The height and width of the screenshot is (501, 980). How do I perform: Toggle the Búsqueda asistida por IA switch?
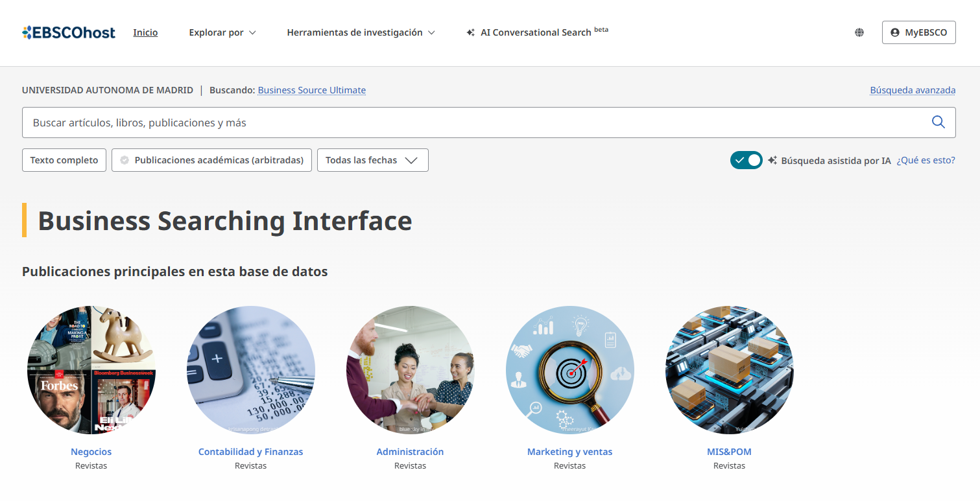746,160
